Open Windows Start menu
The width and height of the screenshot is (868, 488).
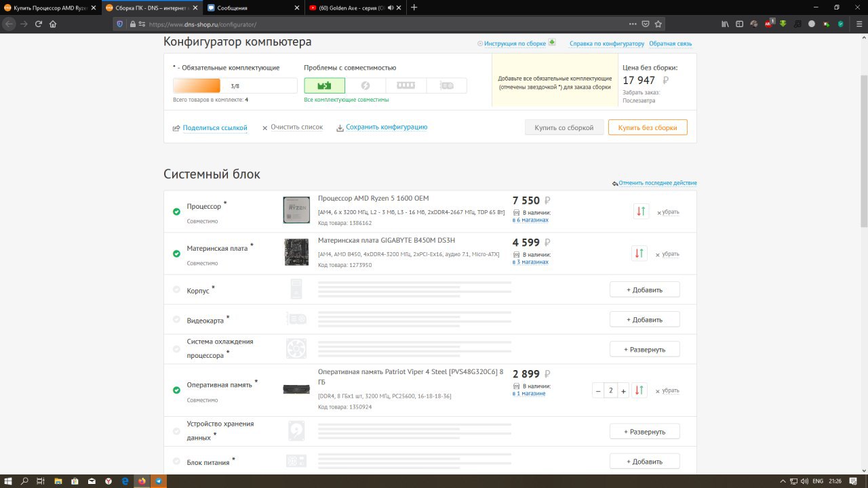point(8,481)
